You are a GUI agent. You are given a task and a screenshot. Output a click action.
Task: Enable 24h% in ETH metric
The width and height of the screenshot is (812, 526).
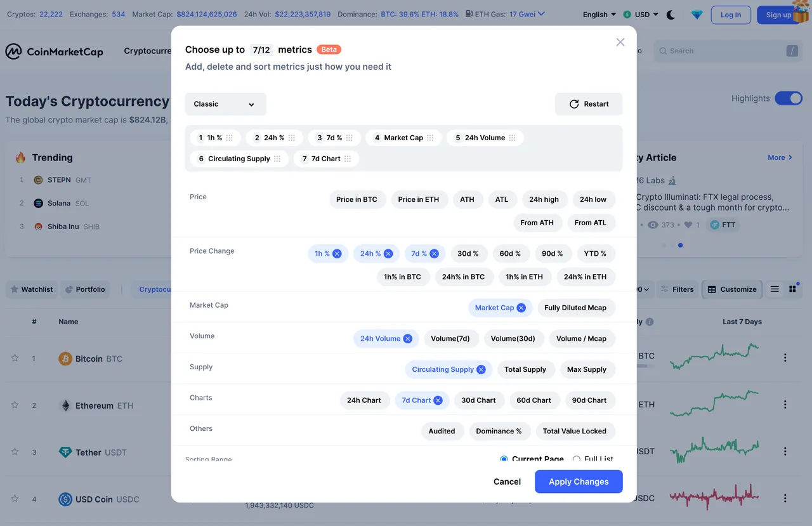coord(586,277)
